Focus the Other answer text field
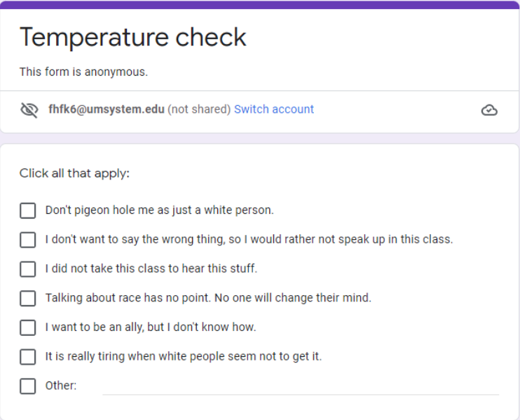The width and height of the screenshot is (520, 420). 301,386
